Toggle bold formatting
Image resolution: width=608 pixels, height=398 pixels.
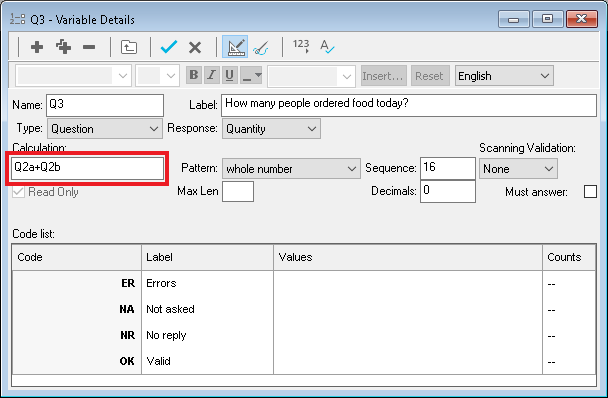click(194, 74)
